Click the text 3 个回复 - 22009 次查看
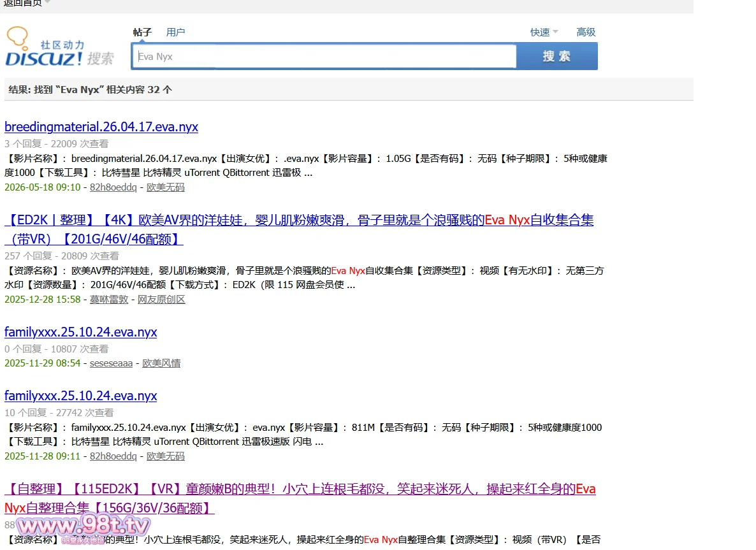 coord(56,143)
